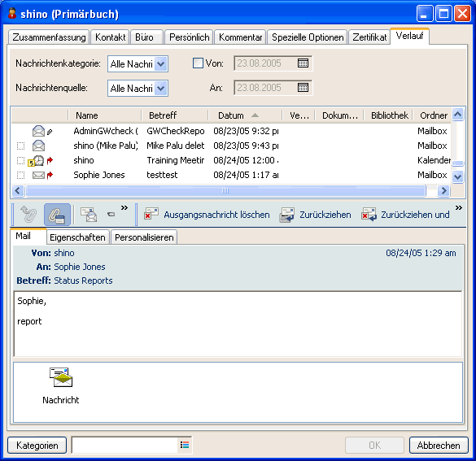The image size is (476, 461).
Task: Click the Zurückziehen icon with blue arrow
Action: pyautogui.click(x=286, y=215)
